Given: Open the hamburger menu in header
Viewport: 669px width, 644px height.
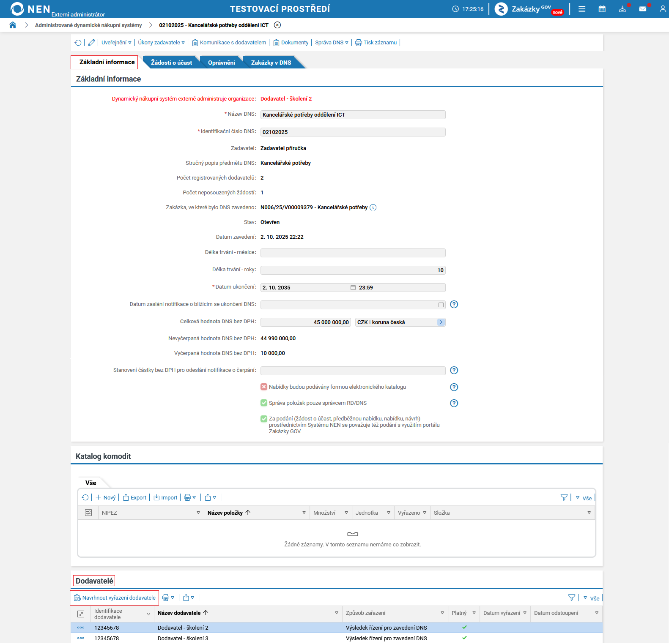Looking at the screenshot, I should click(582, 9).
